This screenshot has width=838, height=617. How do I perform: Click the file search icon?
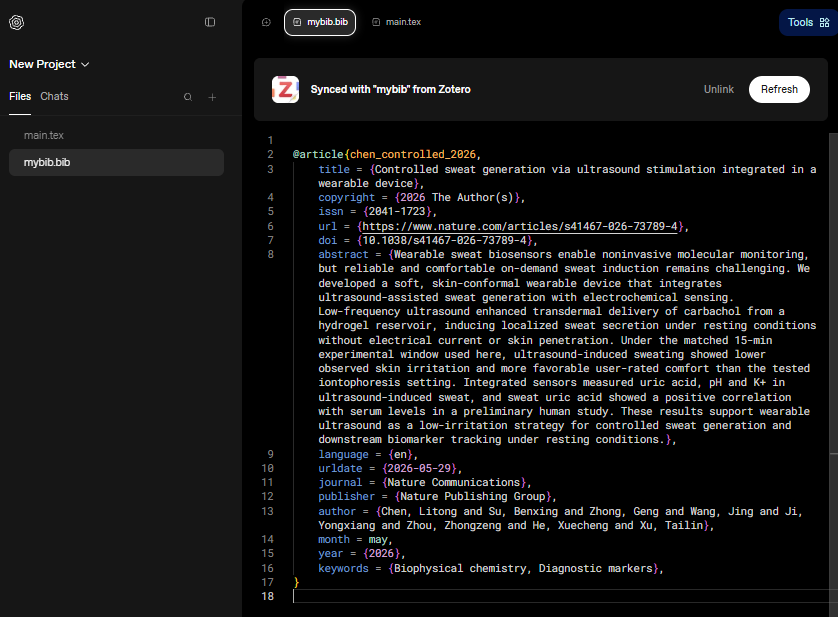coord(188,97)
